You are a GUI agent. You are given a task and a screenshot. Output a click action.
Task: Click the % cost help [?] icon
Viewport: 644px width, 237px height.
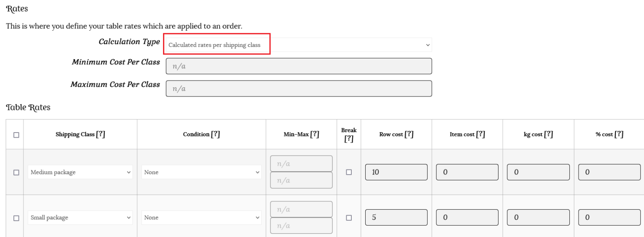[x=619, y=134]
